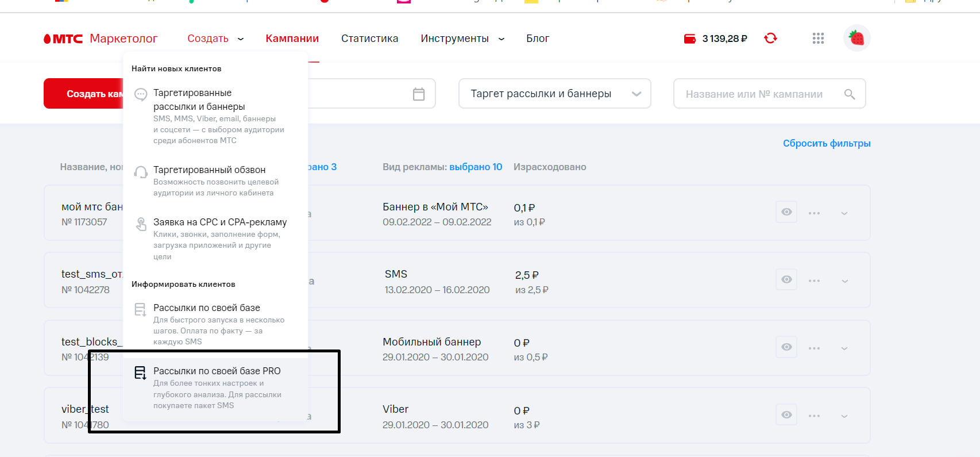Open the apps grid icon
The image size is (980, 457).
click(x=818, y=39)
